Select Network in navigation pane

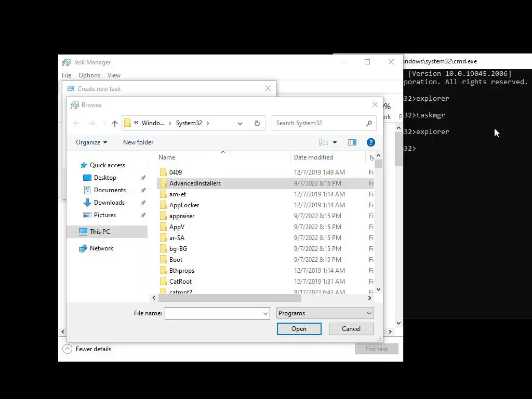pos(101,248)
